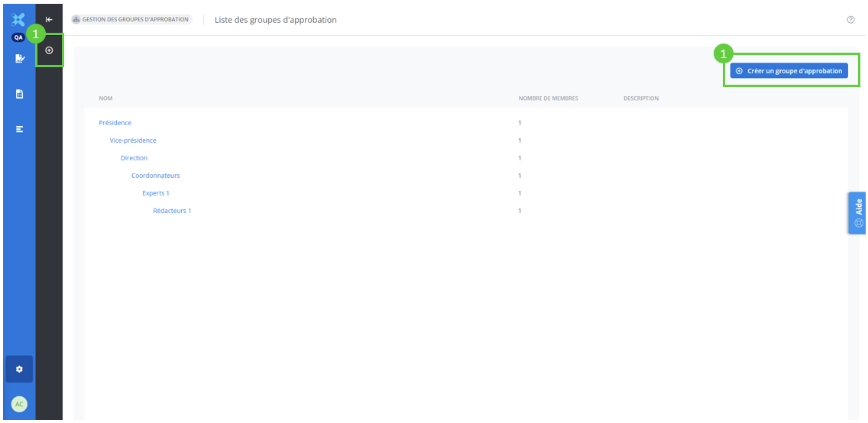Click the QA environment badge
The height and width of the screenshot is (423, 868).
coord(19,37)
